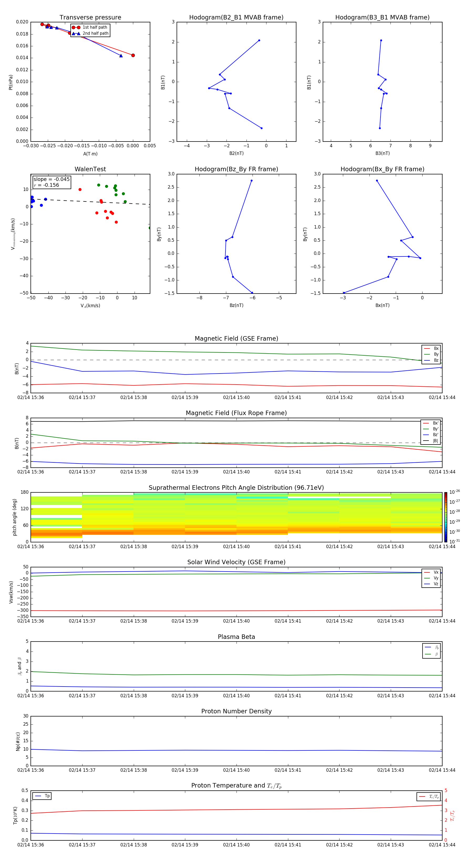
Task: Click the 'r = -0.156' annotation text
Action: (47, 185)
